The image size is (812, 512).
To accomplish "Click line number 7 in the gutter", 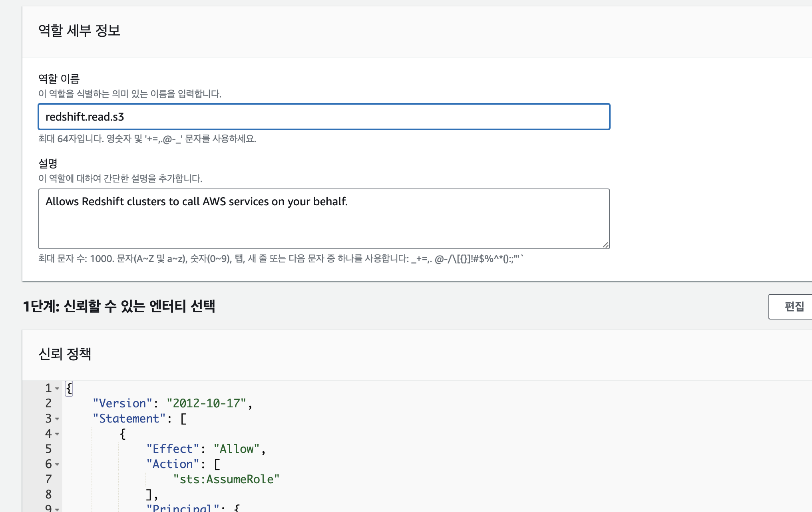I will click(48, 479).
